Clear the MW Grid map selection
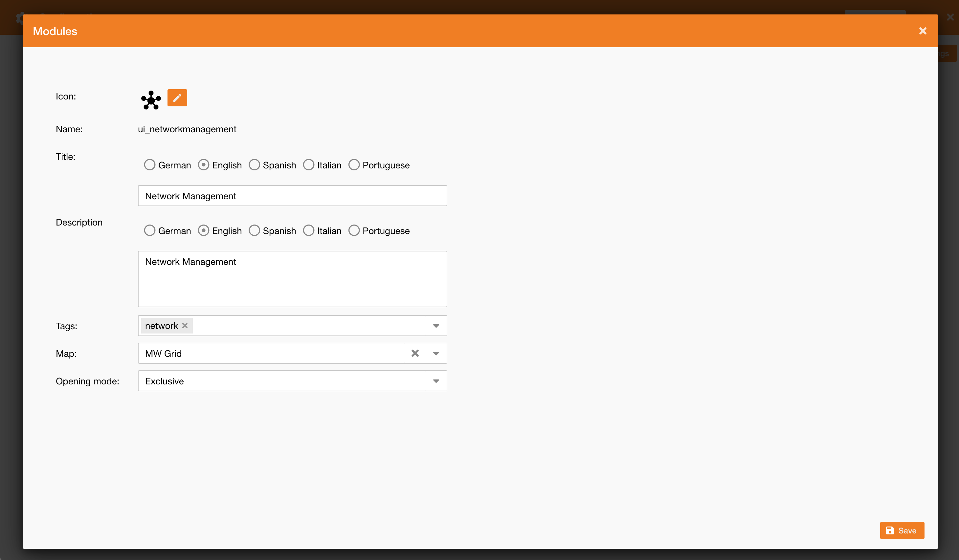The width and height of the screenshot is (959, 560). pos(415,354)
